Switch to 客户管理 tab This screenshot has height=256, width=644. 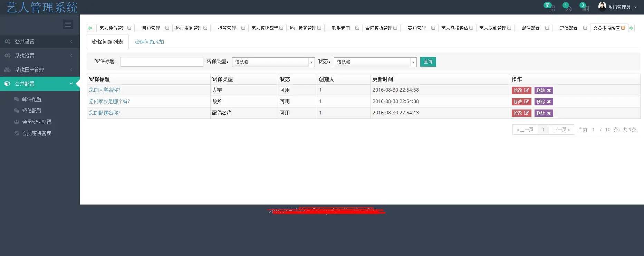pyautogui.click(x=417, y=28)
